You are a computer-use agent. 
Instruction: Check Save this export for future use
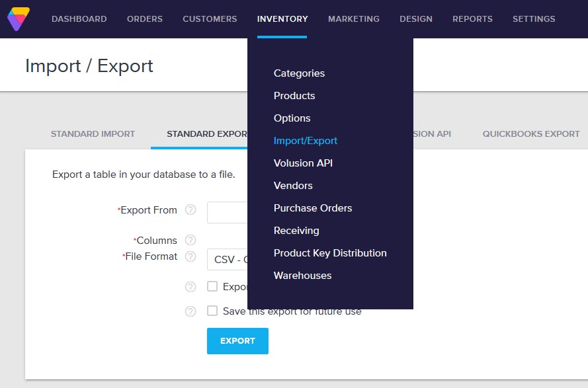[x=213, y=311]
